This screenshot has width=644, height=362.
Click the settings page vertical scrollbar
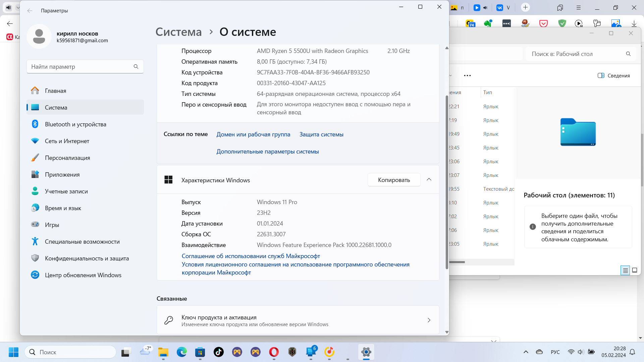pos(447,181)
